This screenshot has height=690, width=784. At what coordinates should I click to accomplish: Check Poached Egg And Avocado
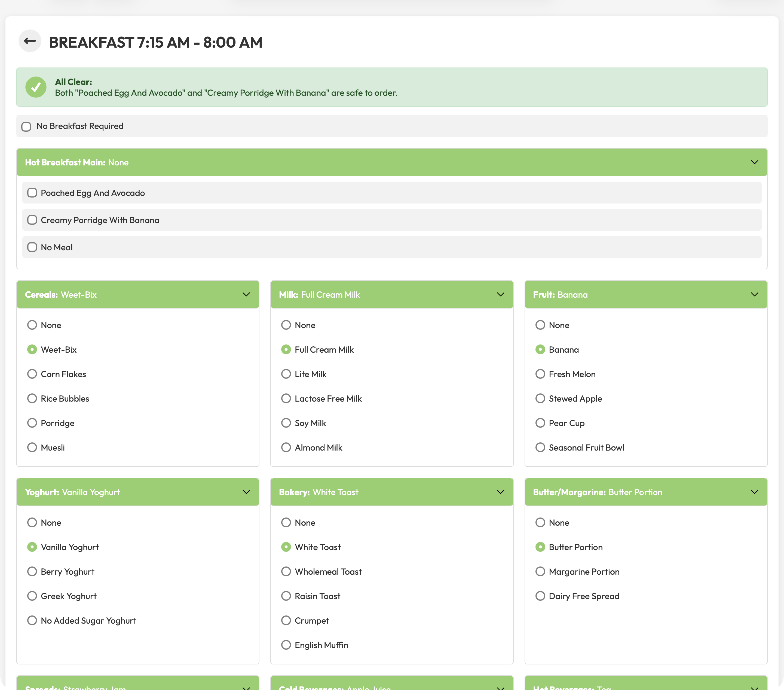point(32,192)
